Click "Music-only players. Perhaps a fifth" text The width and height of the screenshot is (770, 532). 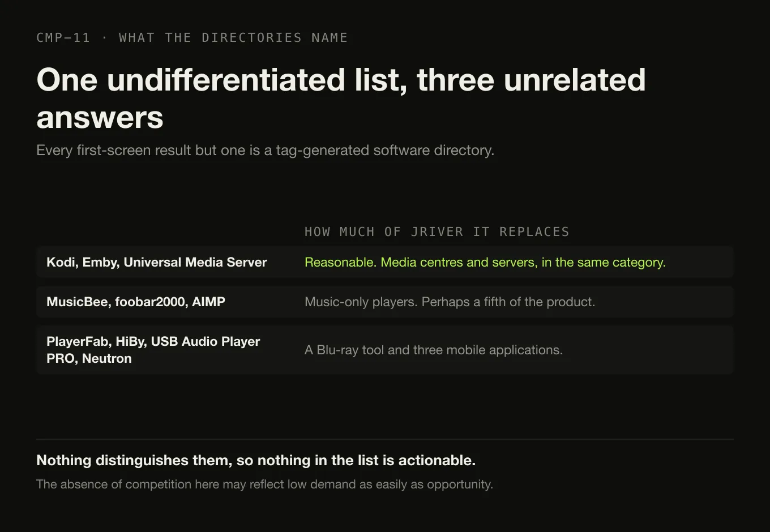coord(450,302)
